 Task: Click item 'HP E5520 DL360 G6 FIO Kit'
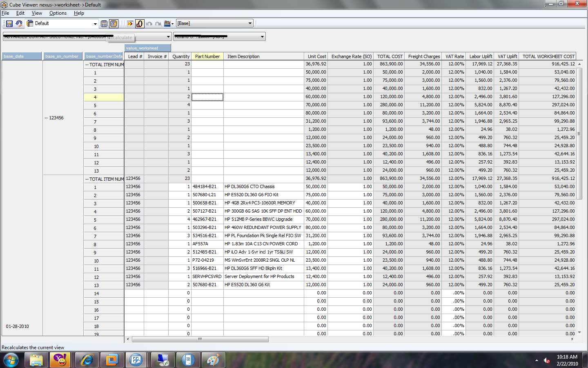[263, 195]
